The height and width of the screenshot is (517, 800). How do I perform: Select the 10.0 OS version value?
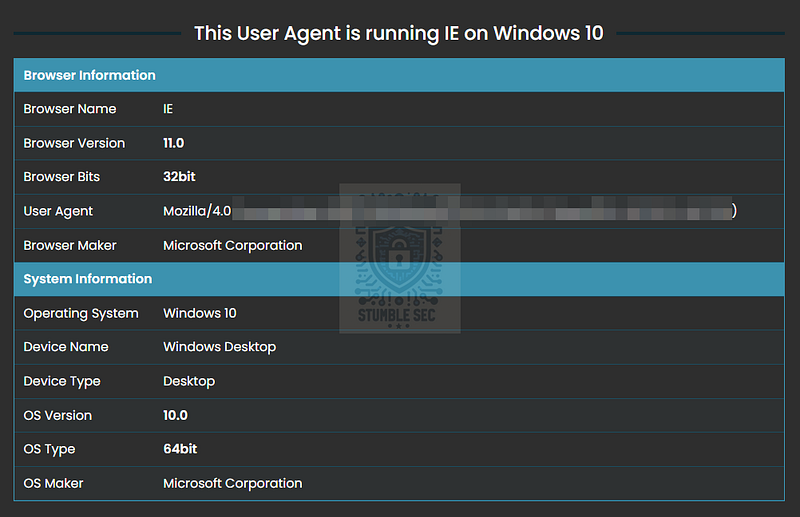(176, 415)
